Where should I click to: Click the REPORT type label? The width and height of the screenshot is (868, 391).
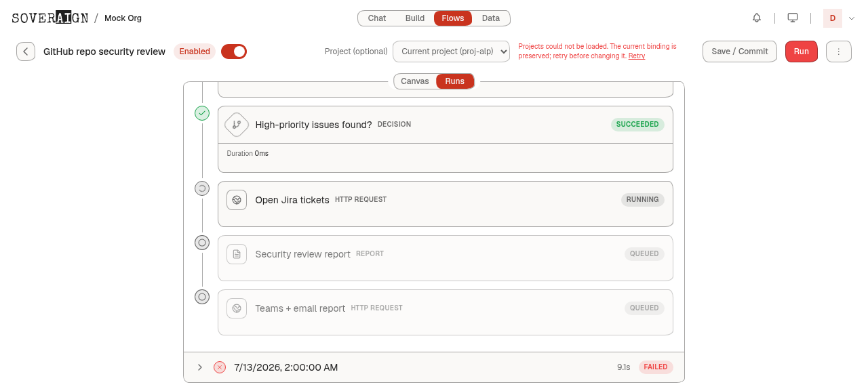click(370, 254)
